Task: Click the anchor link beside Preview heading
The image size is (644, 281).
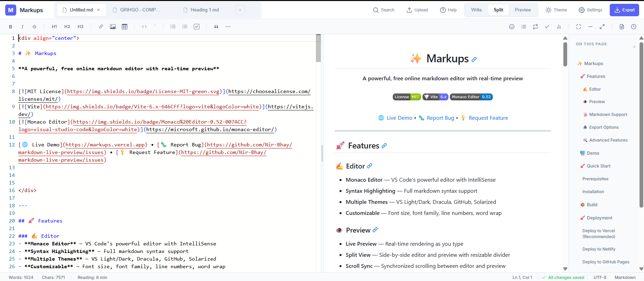Action: click(375, 230)
